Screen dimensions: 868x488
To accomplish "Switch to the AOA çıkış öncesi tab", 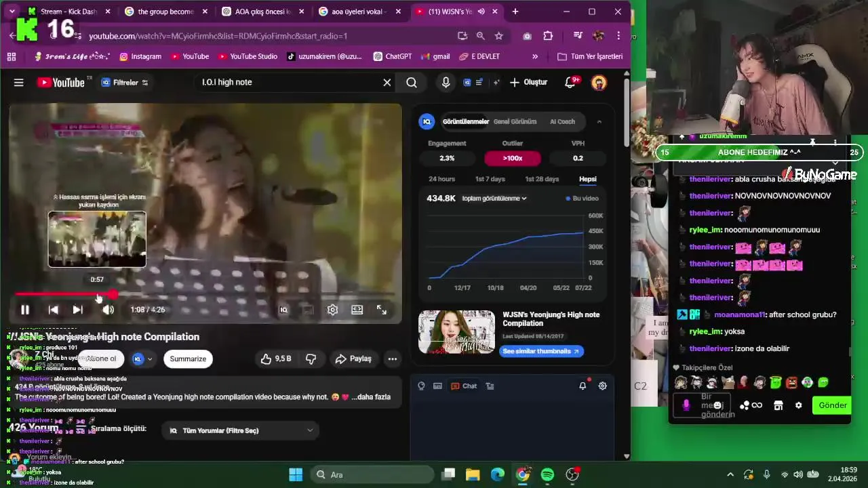I will [x=262, y=12].
